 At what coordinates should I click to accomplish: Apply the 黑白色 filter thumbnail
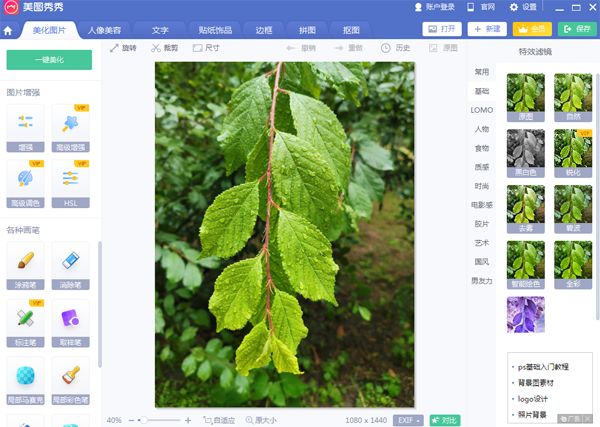pos(525,153)
